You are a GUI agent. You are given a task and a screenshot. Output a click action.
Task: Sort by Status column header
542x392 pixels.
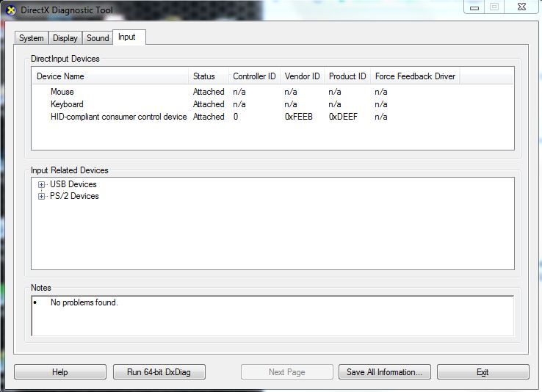209,76
